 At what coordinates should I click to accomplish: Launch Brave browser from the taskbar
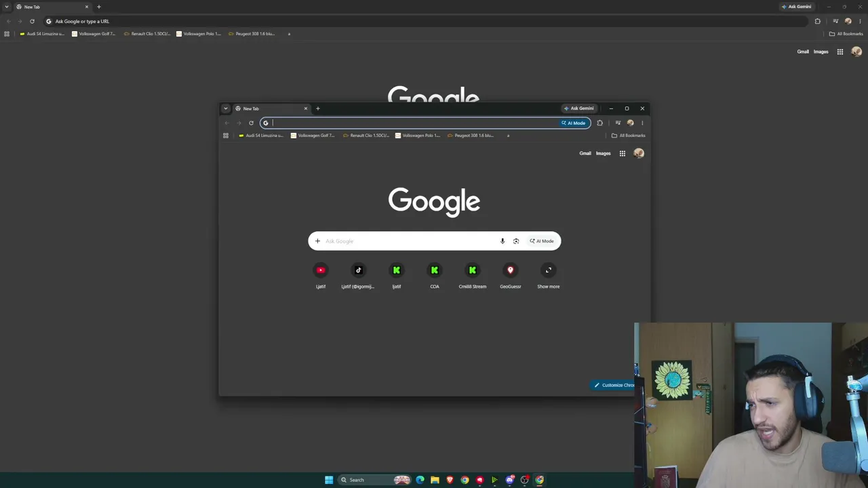pyautogui.click(x=450, y=480)
